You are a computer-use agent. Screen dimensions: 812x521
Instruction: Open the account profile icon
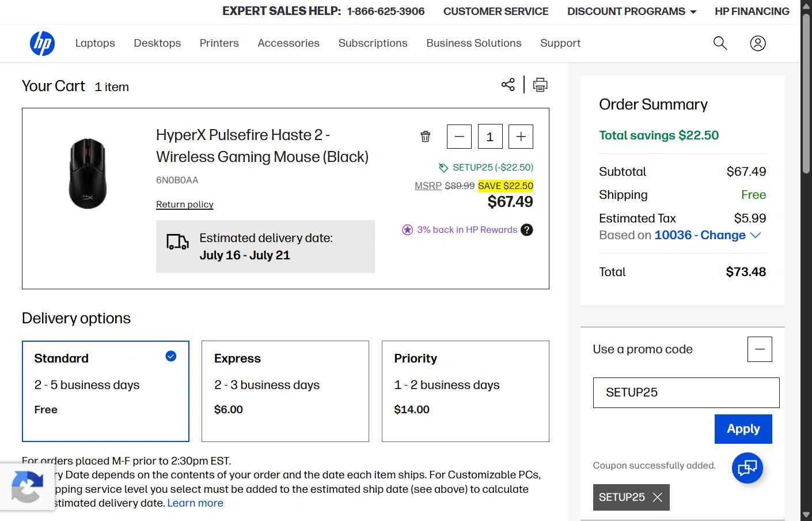[758, 43]
